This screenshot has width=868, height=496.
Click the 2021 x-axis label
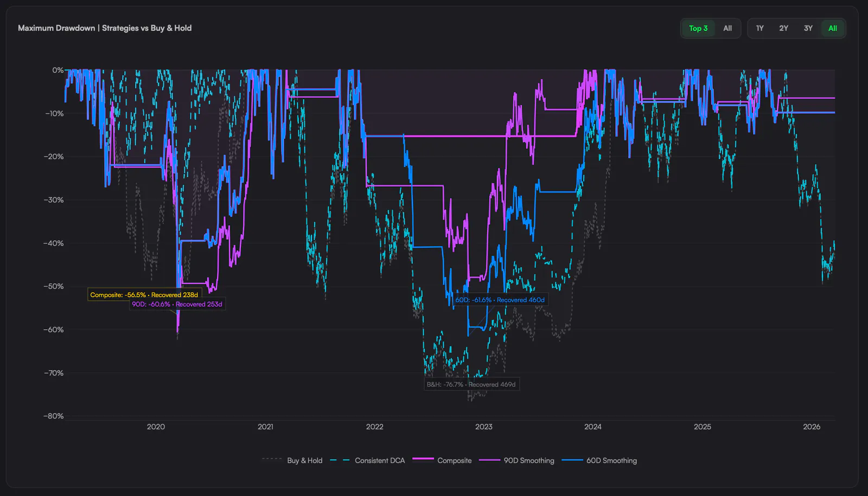click(x=265, y=427)
